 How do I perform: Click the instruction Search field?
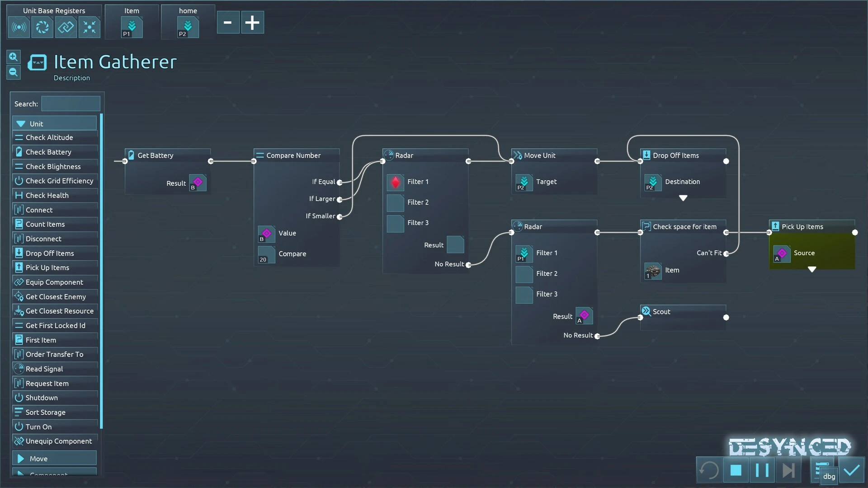tap(71, 104)
